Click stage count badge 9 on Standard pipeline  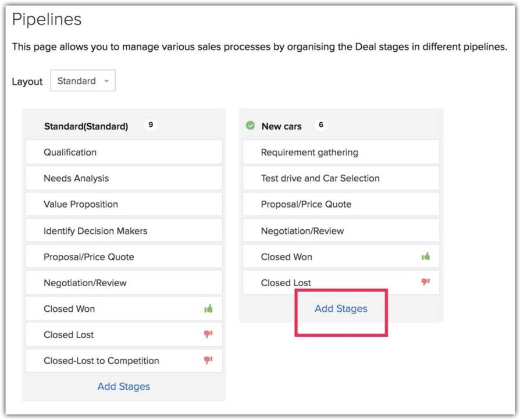[150, 125]
